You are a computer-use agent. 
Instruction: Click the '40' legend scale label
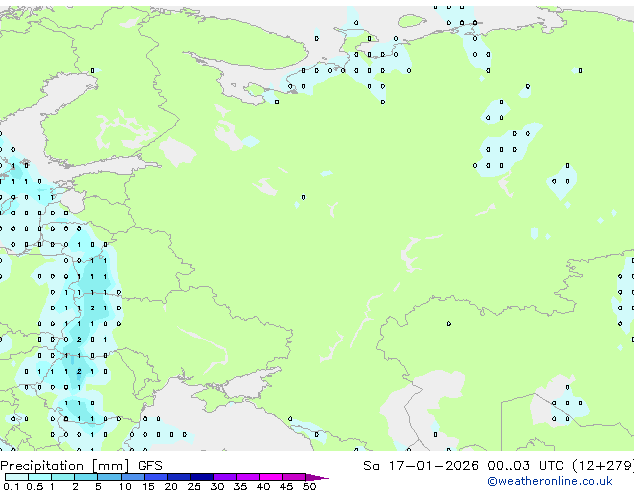(x=263, y=486)
